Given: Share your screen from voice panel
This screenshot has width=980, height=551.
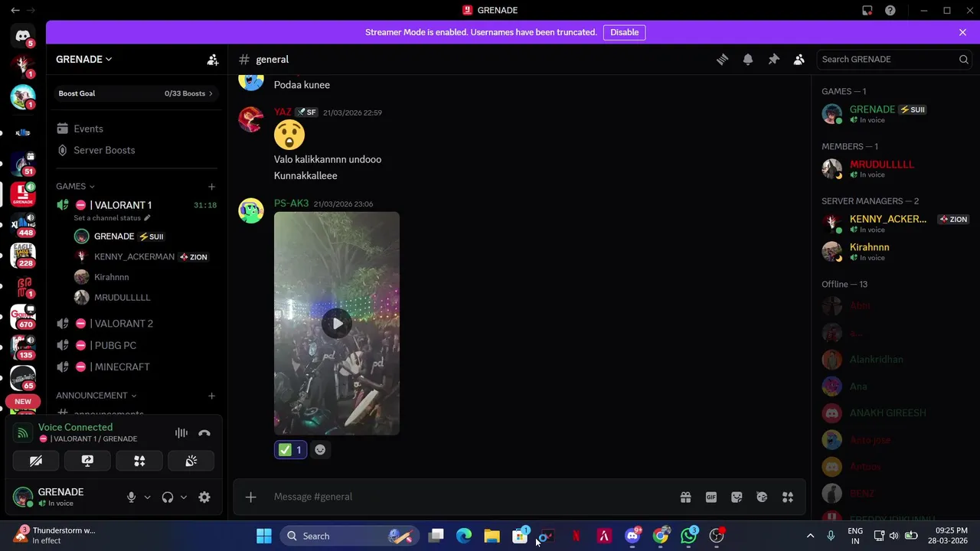Looking at the screenshot, I should pos(87,461).
